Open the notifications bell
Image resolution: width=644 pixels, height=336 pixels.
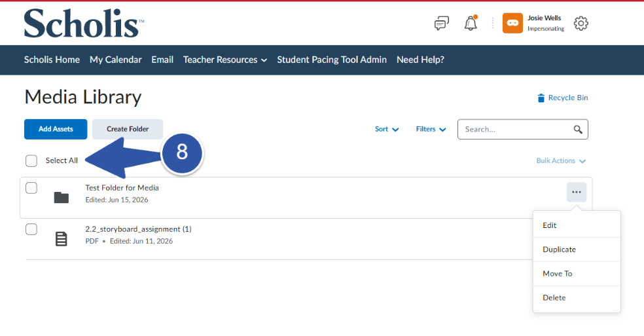471,23
